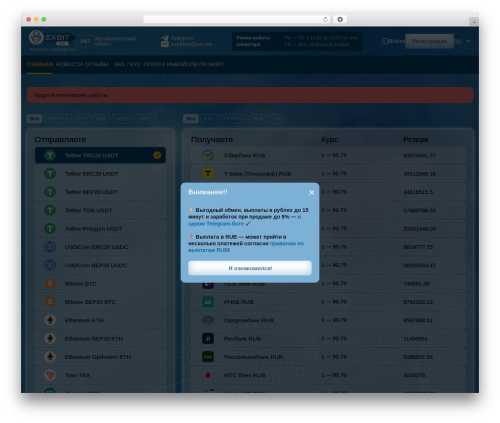
Task: Click Россельхозбанк RUB bank icon
Action: [x=208, y=357]
